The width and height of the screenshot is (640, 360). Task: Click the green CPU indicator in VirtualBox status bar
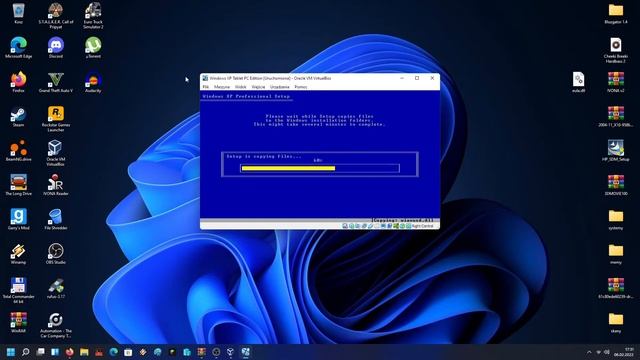396,226
